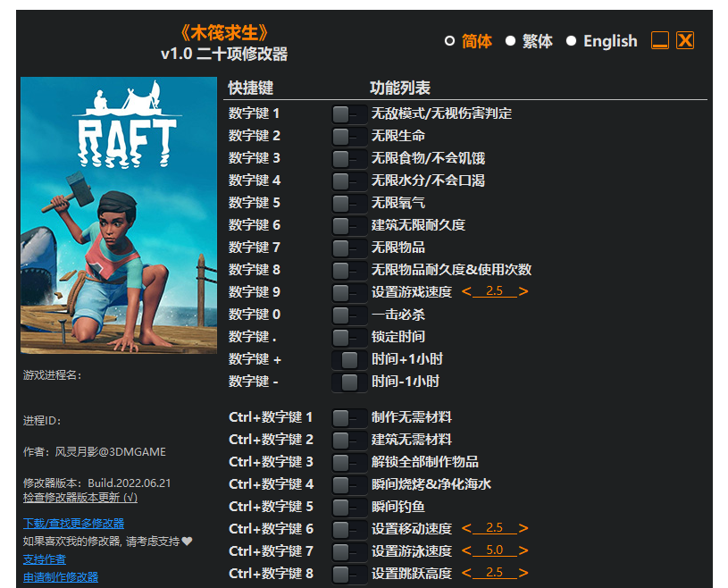The width and height of the screenshot is (728, 588).
Task: Open 下载/查找更多修改器 link
Action: coord(74,524)
